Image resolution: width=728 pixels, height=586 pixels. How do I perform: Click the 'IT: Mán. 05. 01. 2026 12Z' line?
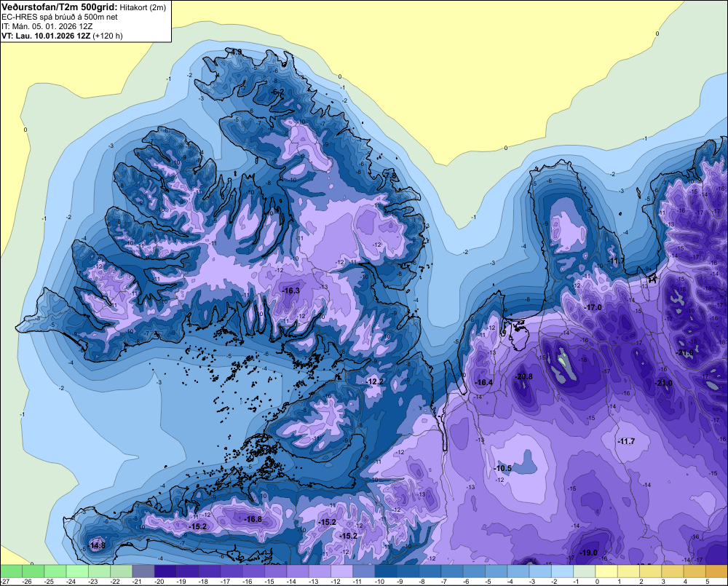[47, 26]
